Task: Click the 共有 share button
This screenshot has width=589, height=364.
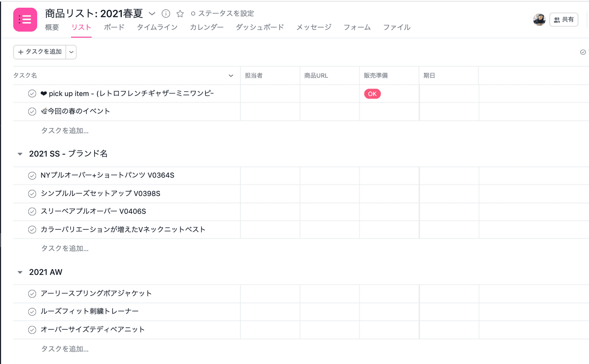Action: (x=564, y=19)
